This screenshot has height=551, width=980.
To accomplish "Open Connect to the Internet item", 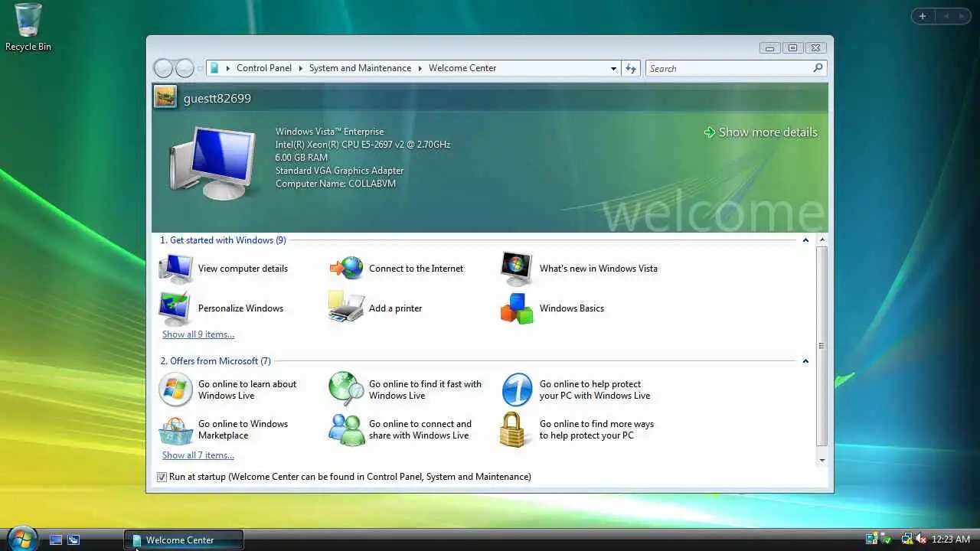I will [x=397, y=269].
